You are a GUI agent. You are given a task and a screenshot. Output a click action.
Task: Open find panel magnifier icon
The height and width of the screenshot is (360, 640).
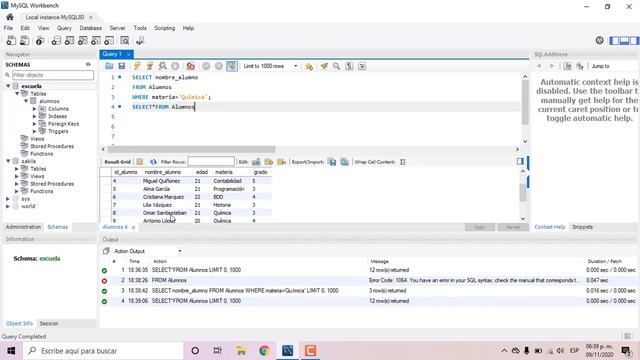(x=336, y=66)
